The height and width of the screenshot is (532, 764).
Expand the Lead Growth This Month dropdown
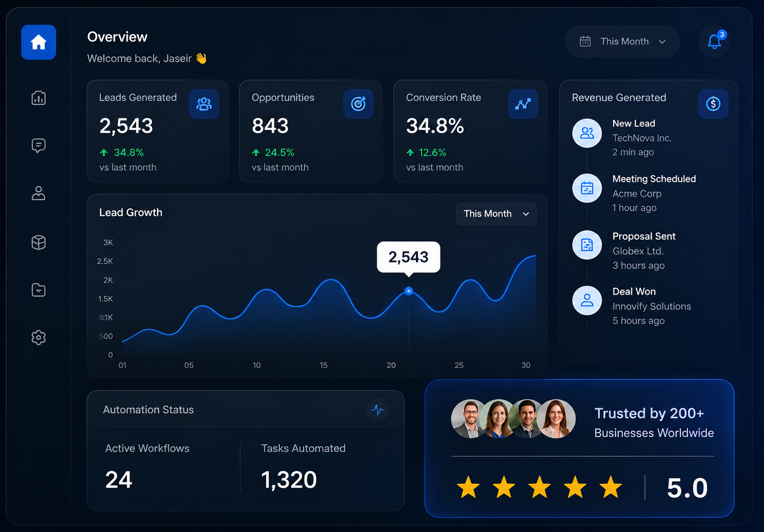point(496,214)
